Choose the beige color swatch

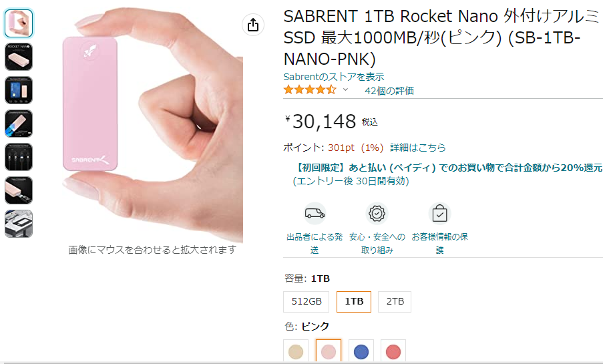296,351
